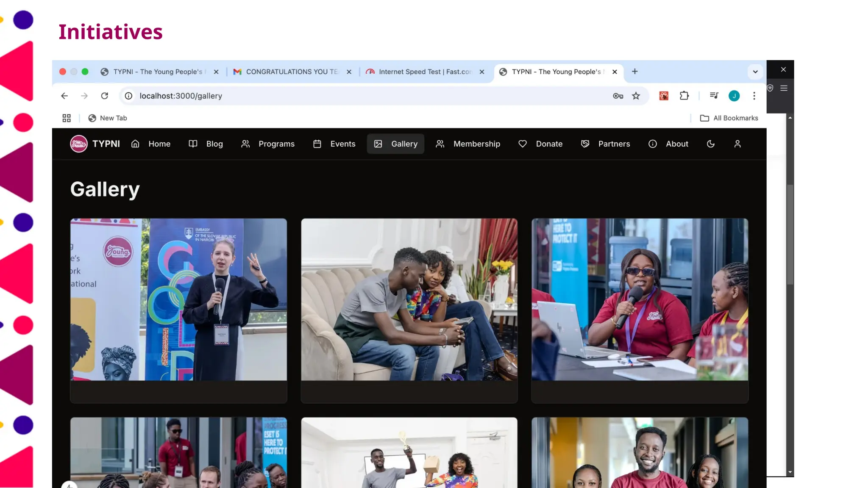Open the Gallery nav item

click(395, 144)
